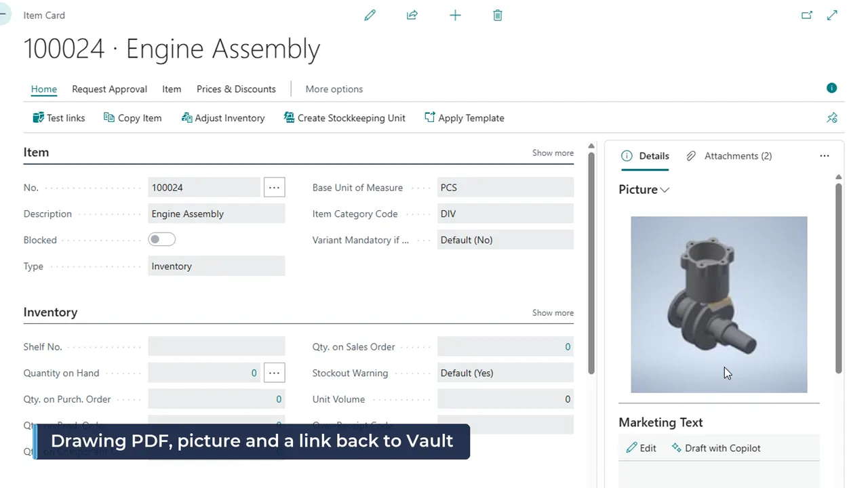Viewport: 868px width, 488px height.
Task: Click the plus icon to create new item
Action: 455,15
